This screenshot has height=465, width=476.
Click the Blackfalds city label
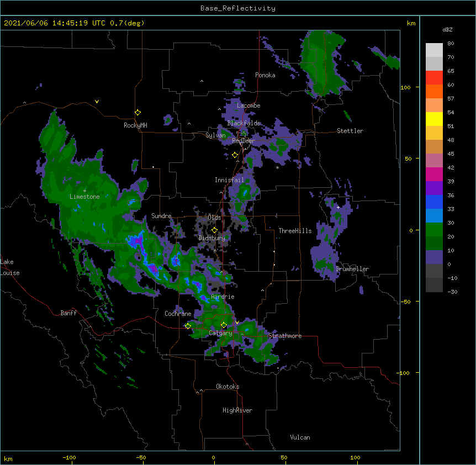point(244,123)
